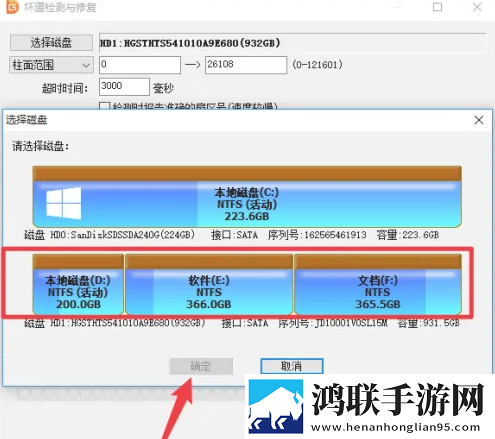Click the 取消 button

coord(292,366)
